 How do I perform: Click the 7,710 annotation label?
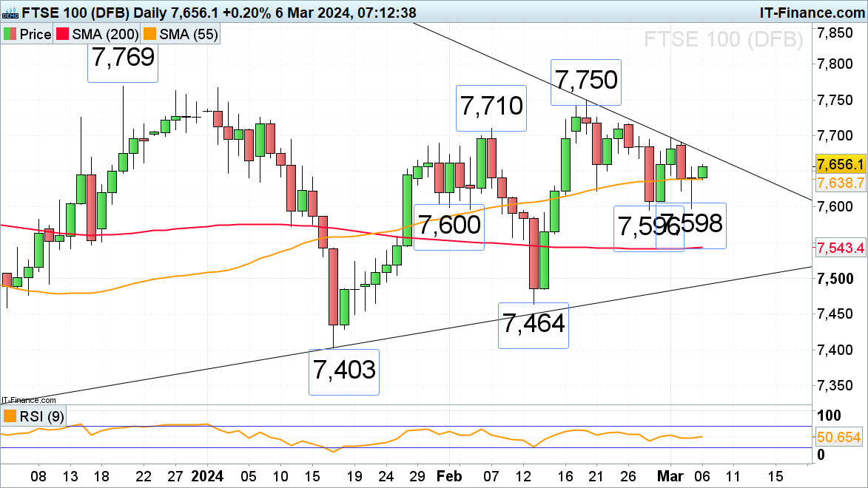tap(491, 107)
